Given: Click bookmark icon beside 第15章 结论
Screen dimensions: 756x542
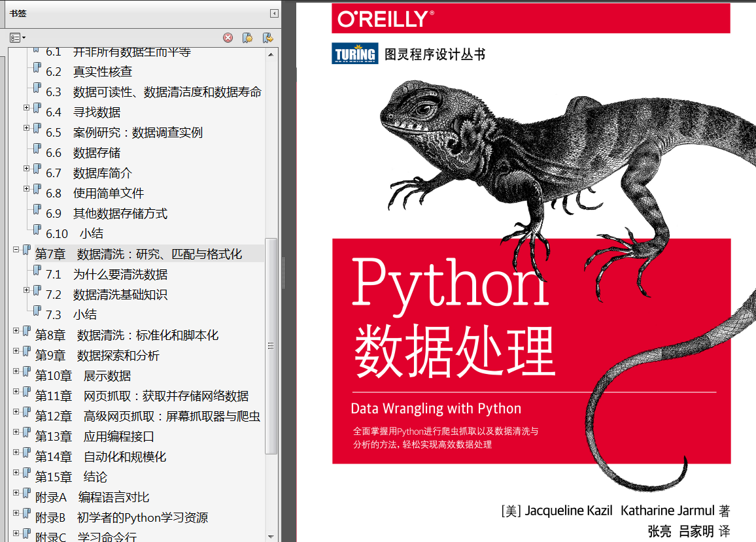Looking at the screenshot, I should [x=27, y=473].
